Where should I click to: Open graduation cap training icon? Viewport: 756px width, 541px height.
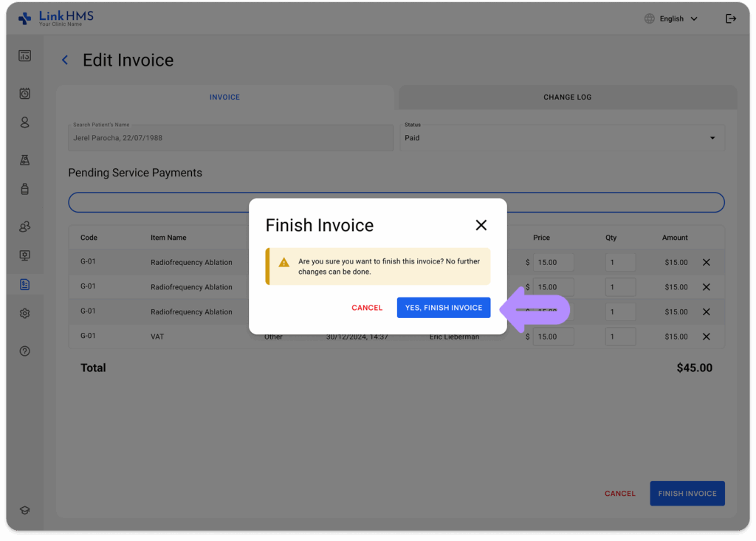click(24, 510)
